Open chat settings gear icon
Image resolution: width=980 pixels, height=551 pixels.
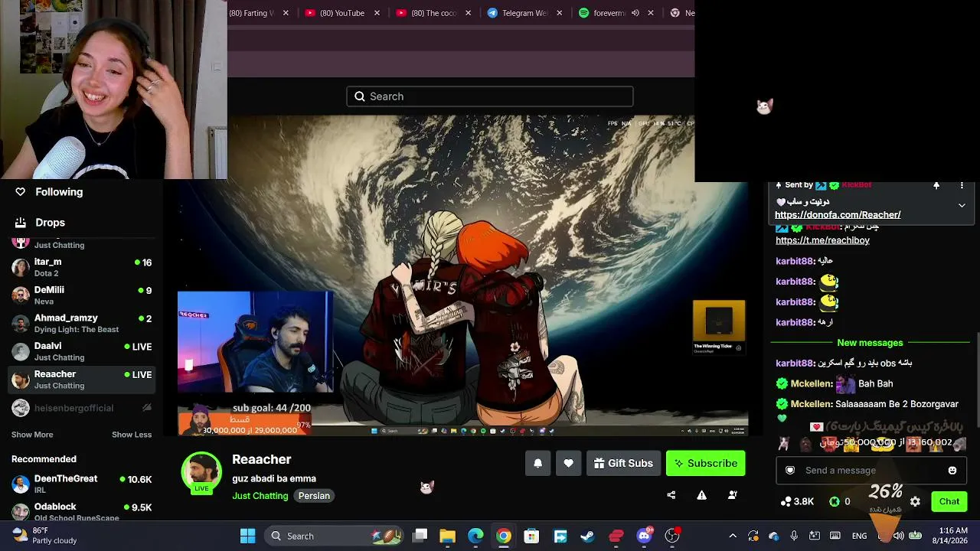(x=915, y=502)
